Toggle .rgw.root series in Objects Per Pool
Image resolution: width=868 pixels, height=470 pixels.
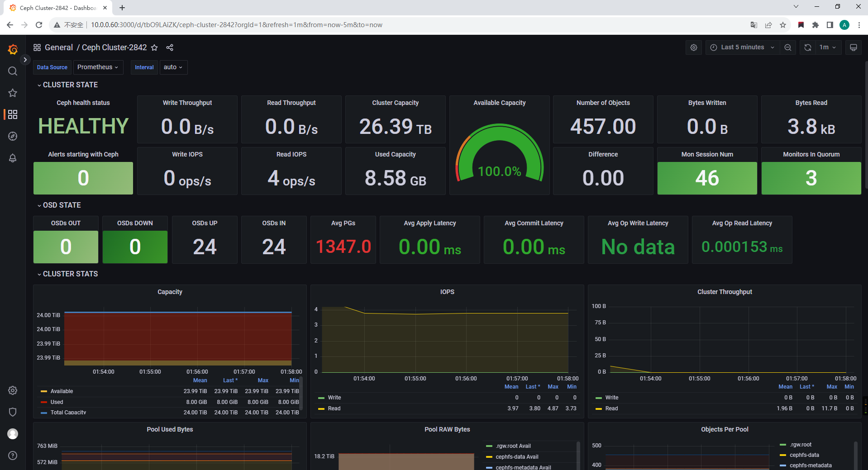(x=801, y=445)
